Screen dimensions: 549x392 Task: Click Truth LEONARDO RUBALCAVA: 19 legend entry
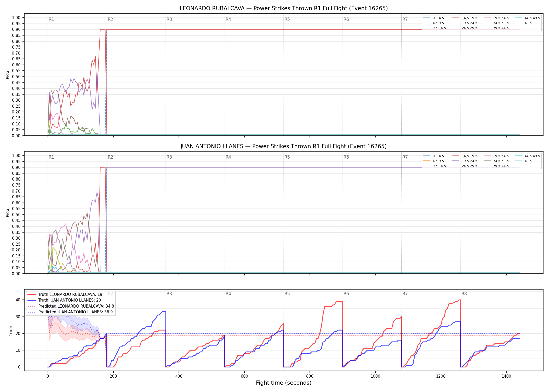click(65, 295)
